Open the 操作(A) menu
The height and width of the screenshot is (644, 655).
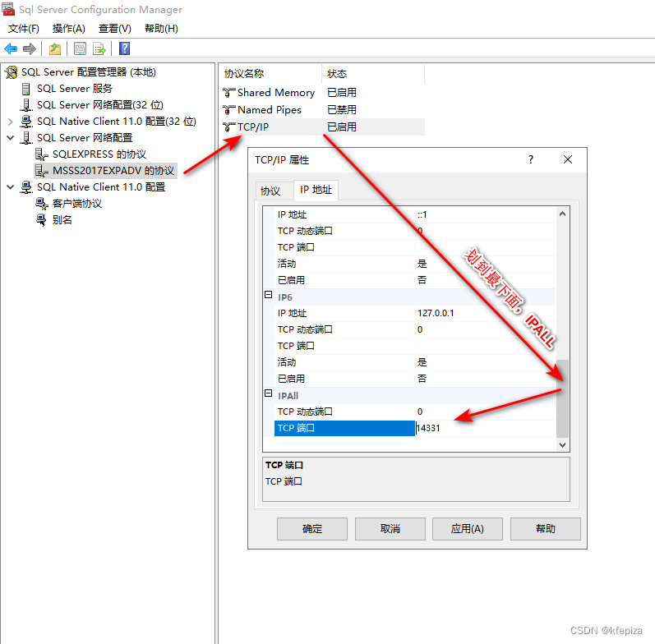68,29
